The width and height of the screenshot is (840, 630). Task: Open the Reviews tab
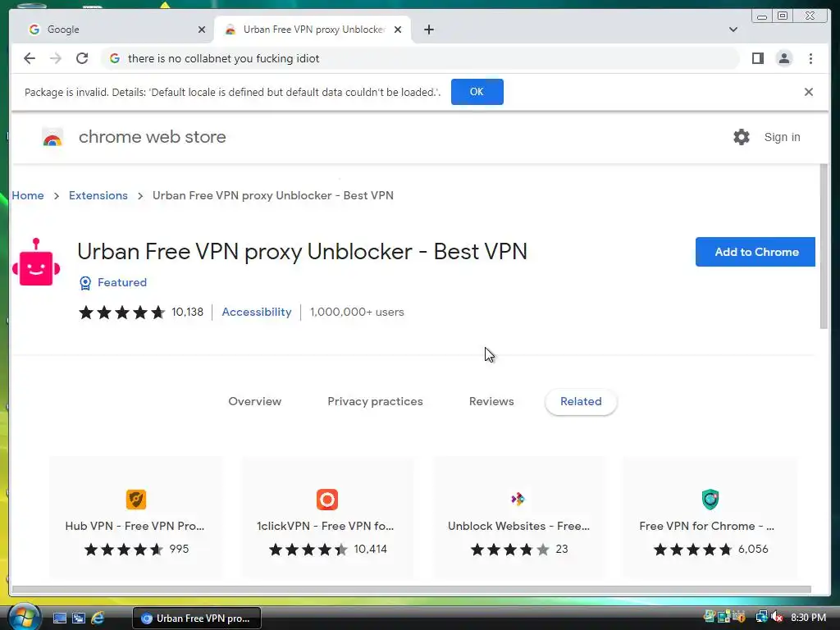point(491,401)
